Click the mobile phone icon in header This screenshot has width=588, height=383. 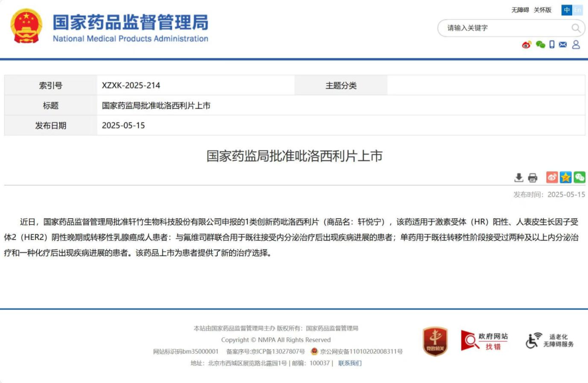click(552, 45)
